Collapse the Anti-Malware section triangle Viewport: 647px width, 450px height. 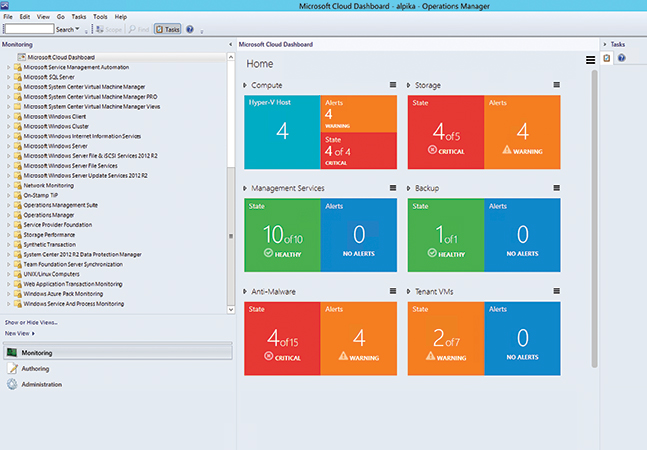245,291
